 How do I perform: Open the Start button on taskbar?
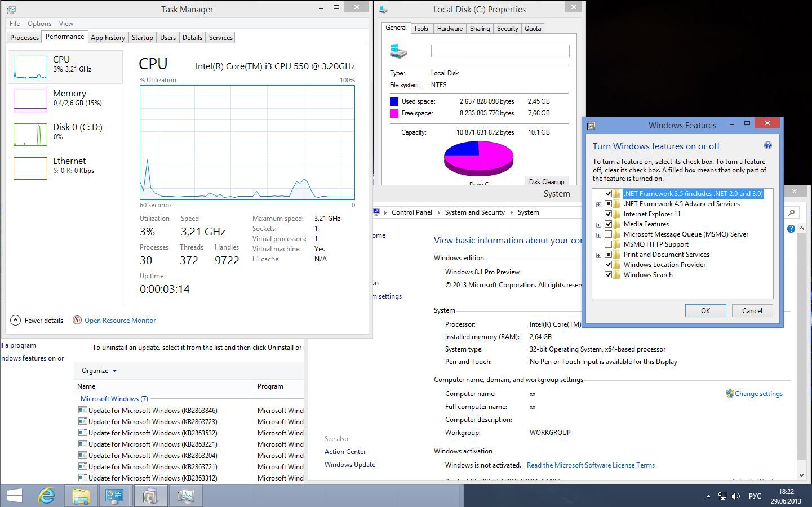pyautogui.click(x=14, y=496)
